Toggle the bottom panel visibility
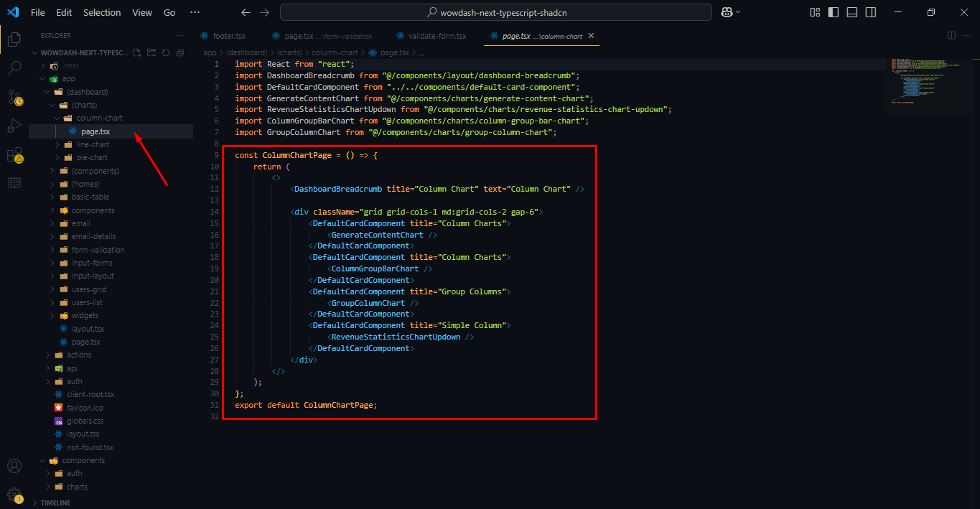Screen dimensions: 980x509 pos(851,12)
